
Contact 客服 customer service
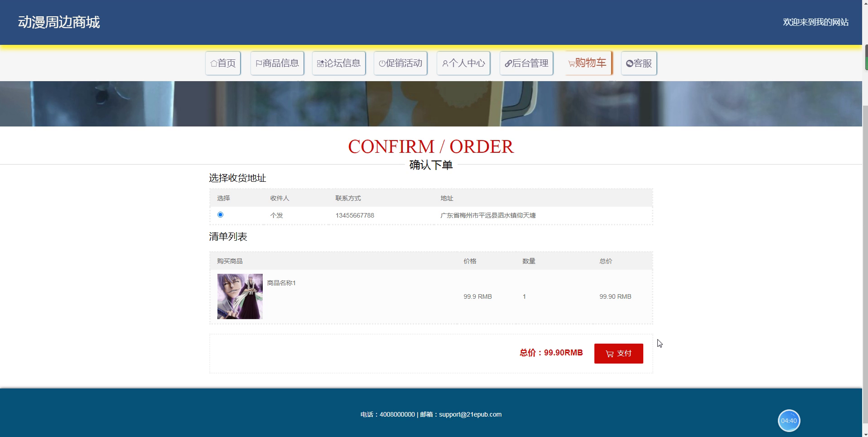point(639,63)
